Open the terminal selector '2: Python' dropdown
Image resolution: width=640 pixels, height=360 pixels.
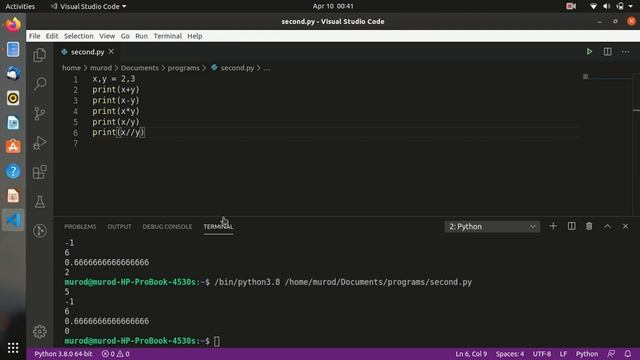tap(492, 227)
